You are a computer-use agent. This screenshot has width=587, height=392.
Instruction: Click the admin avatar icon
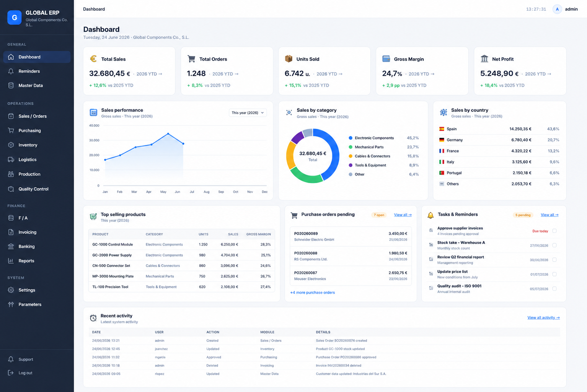(557, 9)
